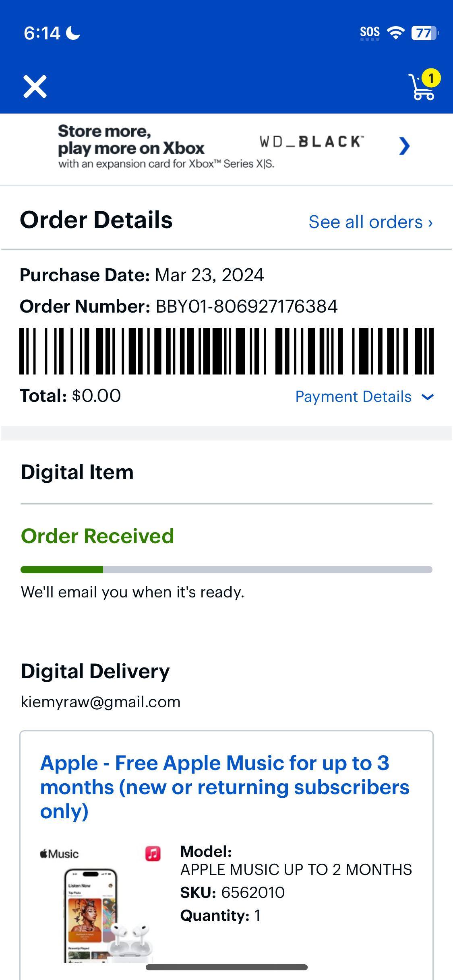Tap the order number text
Viewport: 453px width, 980px height.
tap(246, 307)
